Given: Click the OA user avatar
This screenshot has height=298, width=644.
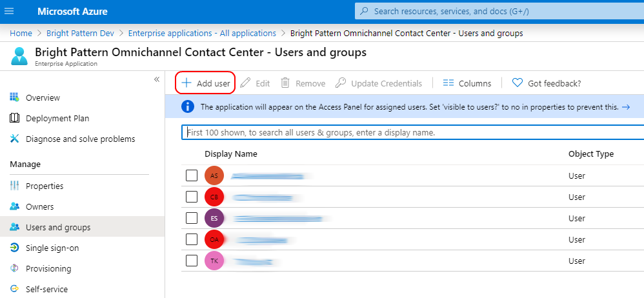Looking at the screenshot, I should (x=214, y=240).
